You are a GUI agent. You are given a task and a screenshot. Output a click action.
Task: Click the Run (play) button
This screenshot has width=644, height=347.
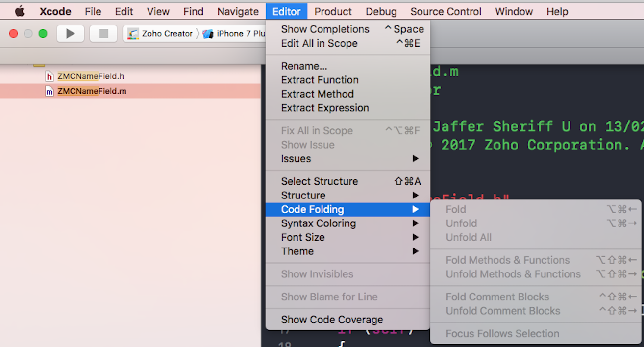click(71, 34)
